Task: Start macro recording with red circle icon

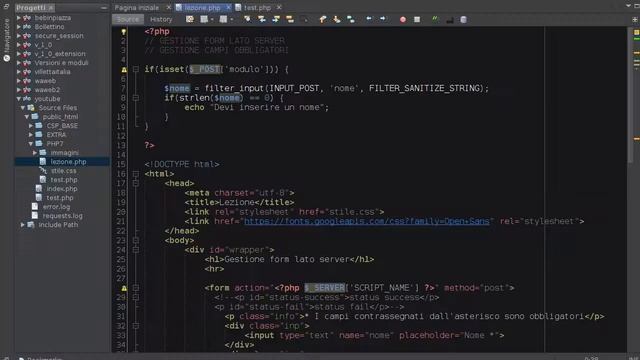Action: 403,19
